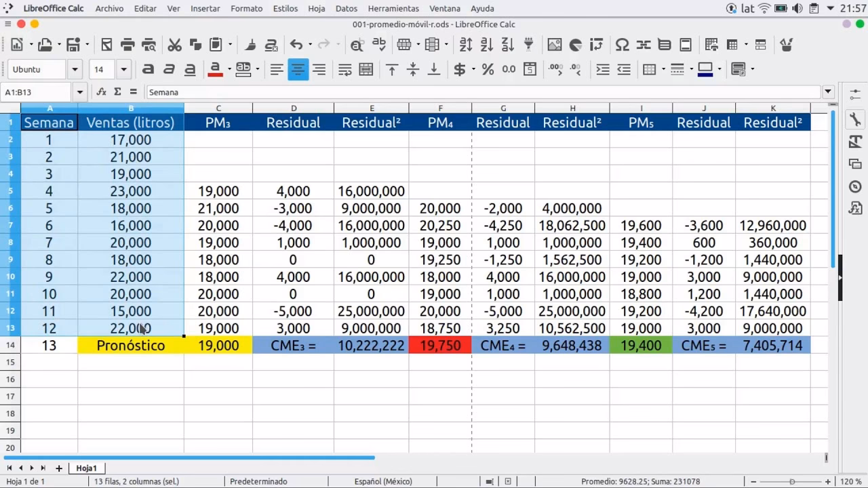Add a new sheet with the plus button

[58, 468]
